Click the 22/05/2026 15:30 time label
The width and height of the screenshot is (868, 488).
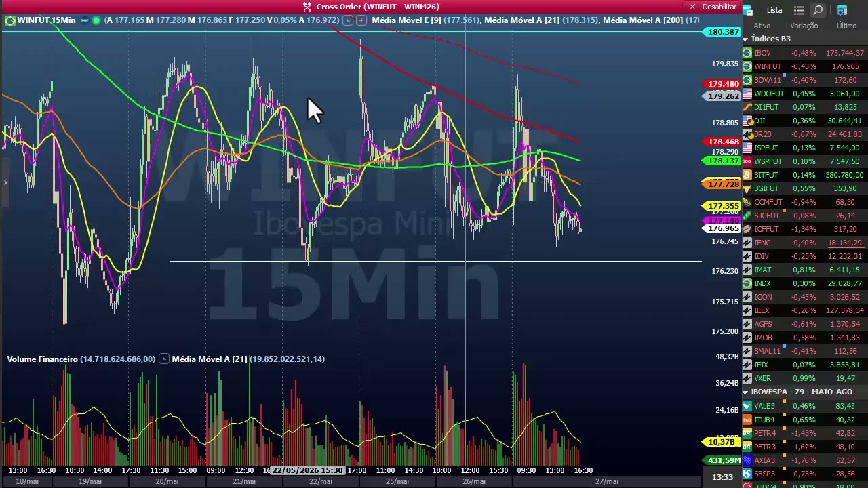tap(307, 470)
